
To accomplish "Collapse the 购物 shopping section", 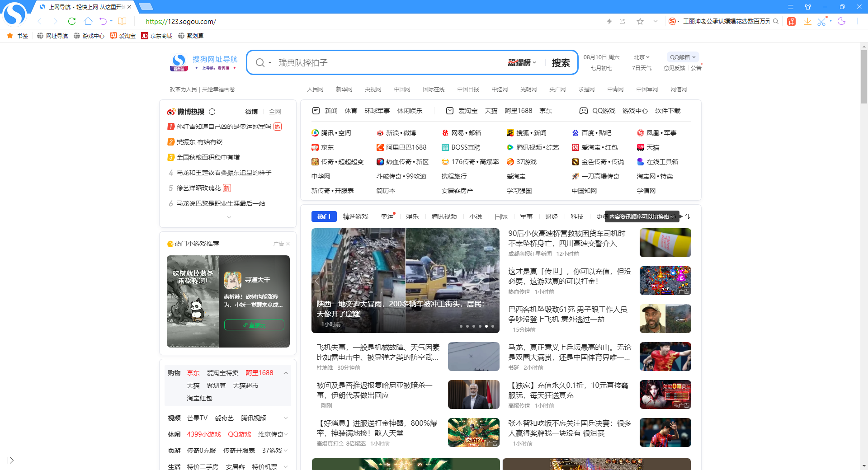I will 286,373.
